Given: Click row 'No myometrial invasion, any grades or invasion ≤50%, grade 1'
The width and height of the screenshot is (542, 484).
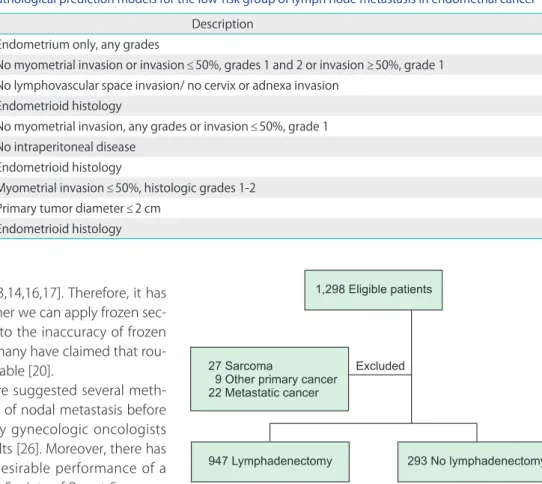Looking at the screenshot, I should click(x=271, y=127).
